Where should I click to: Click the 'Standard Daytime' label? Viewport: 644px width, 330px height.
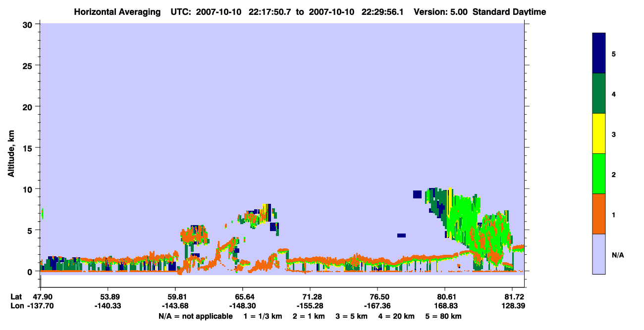click(509, 12)
